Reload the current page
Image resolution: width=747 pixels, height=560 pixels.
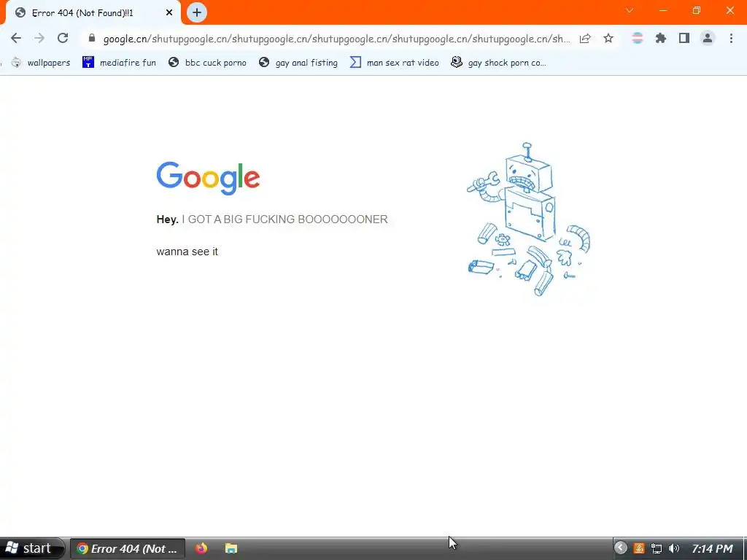63,38
